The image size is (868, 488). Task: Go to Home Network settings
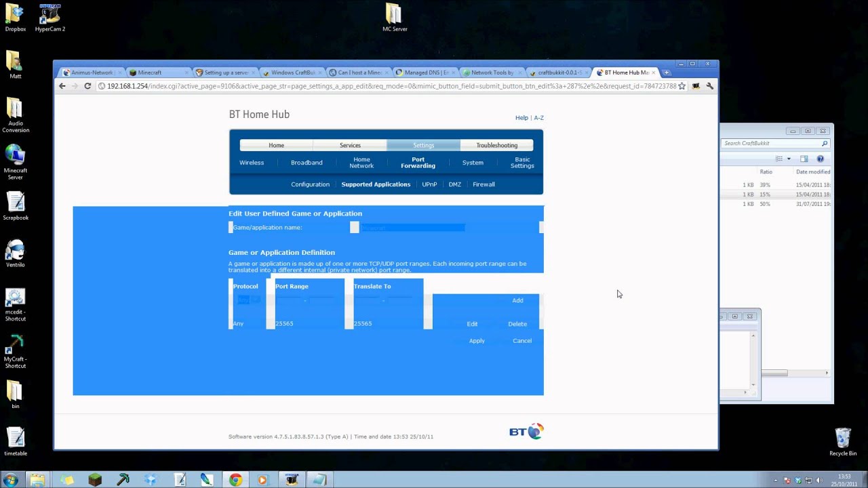(361, 163)
